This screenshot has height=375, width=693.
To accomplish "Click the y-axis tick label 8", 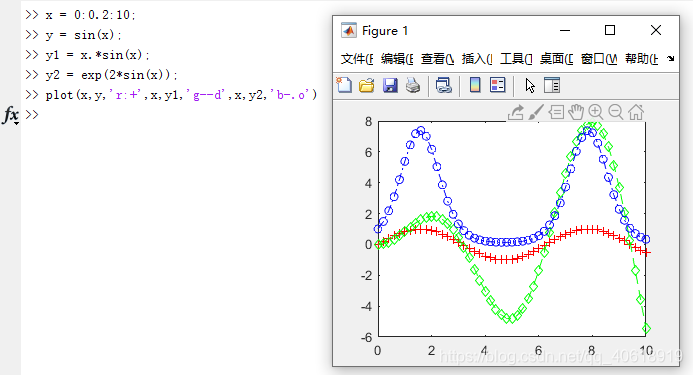I will (368, 122).
